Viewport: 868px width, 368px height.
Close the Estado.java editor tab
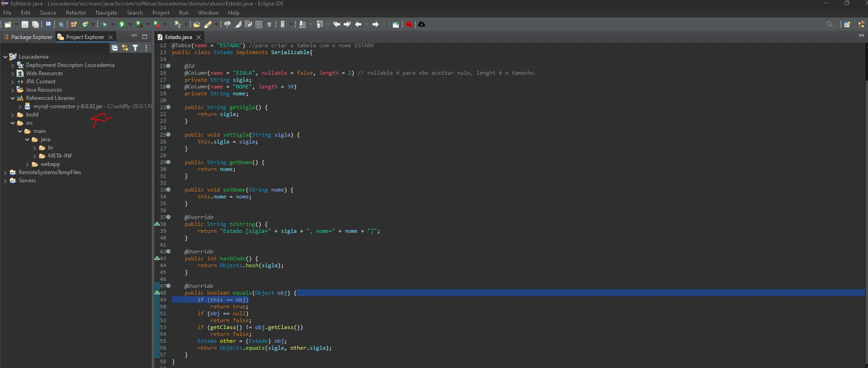click(x=198, y=37)
